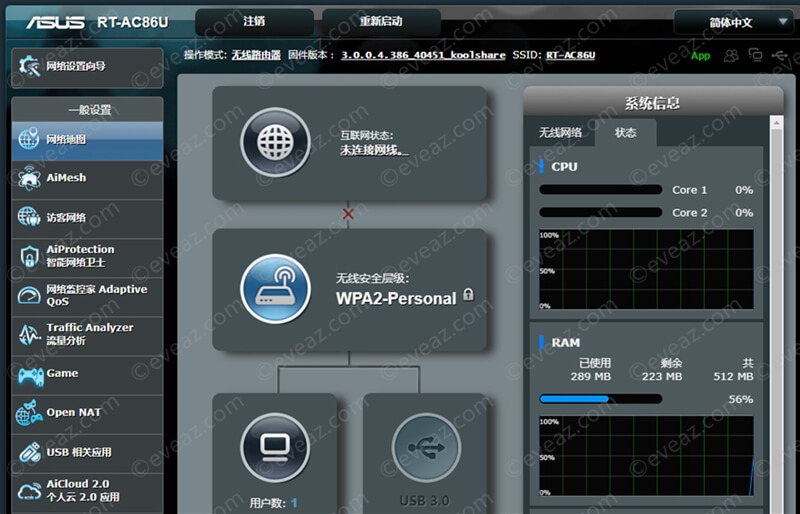Click the Network Map globe icon in sidebar
The height and width of the screenshot is (514, 800).
tap(29, 138)
